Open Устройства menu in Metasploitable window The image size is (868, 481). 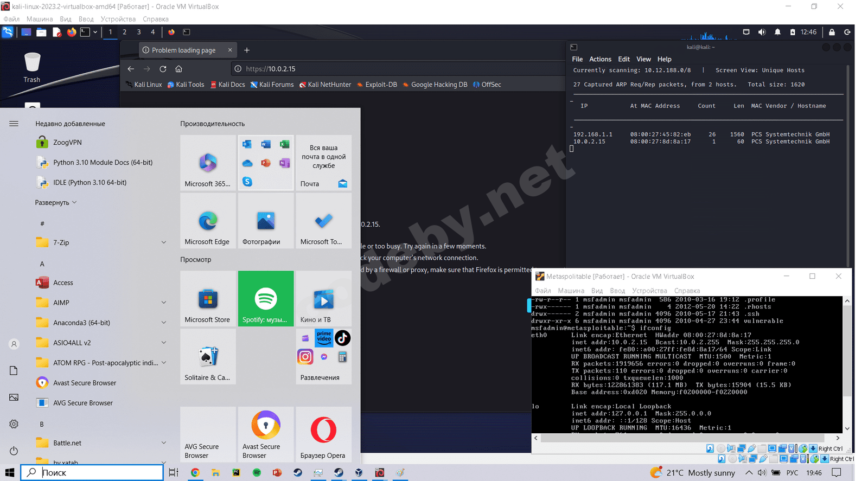pos(649,291)
